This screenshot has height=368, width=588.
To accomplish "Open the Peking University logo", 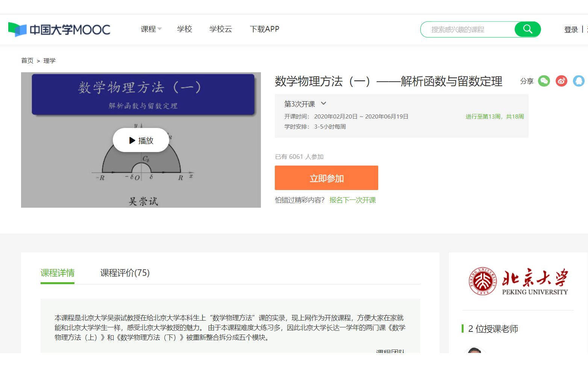I will (x=518, y=281).
